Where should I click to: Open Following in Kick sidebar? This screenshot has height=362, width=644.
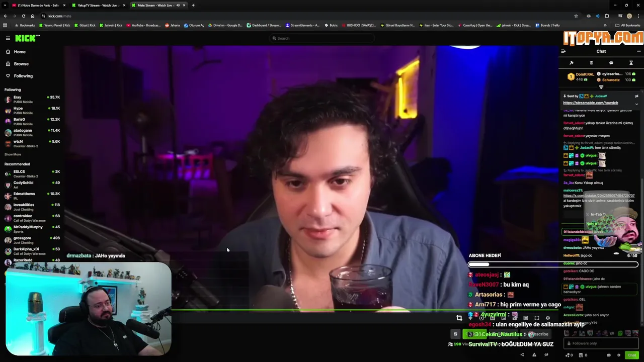pos(23,76)
